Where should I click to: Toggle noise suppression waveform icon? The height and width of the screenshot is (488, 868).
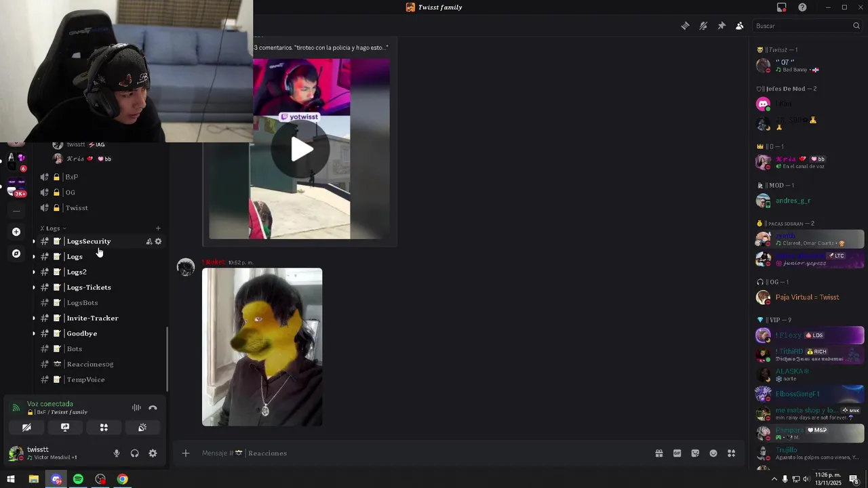point(136,408)
